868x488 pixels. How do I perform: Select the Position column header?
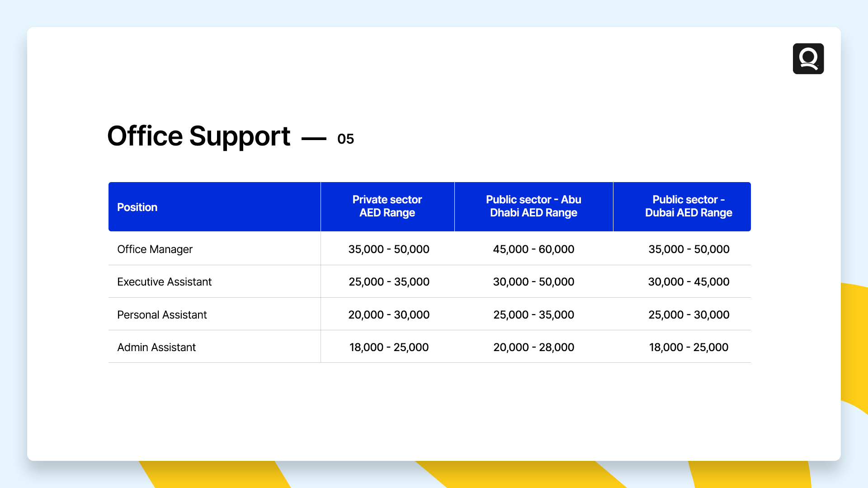[137, 207]
